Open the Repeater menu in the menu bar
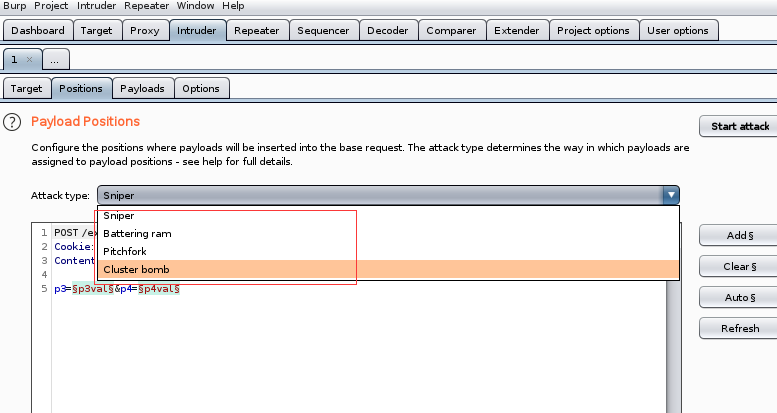Viewport: 777px width, 413px height. point(146,6)
